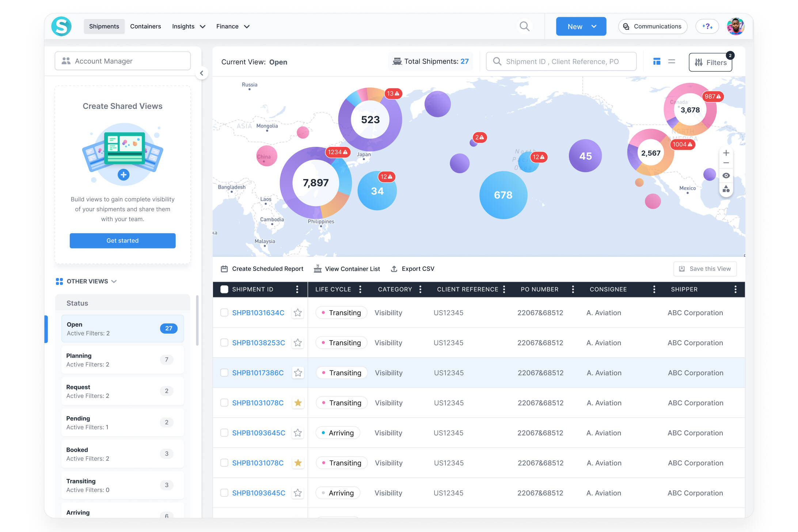This screenshot has height=532, width=798.
Task: Click Export CSV
Action: point(413,269)
